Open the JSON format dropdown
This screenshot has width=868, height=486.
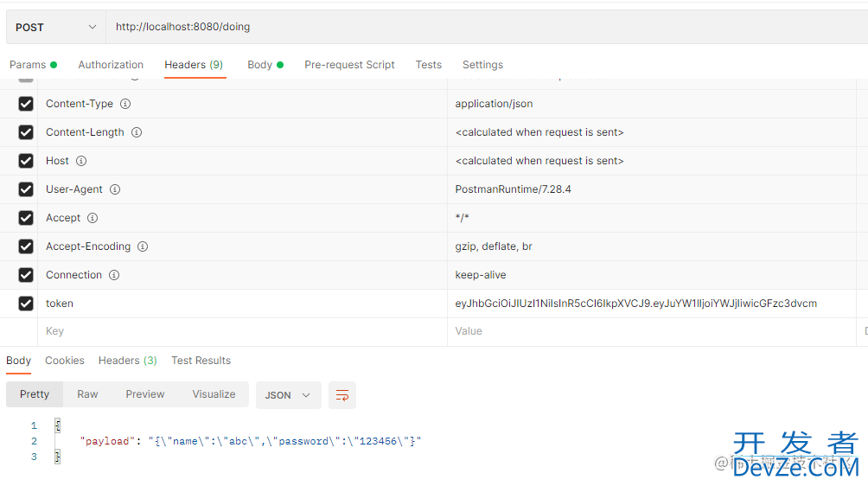point(289,395)
